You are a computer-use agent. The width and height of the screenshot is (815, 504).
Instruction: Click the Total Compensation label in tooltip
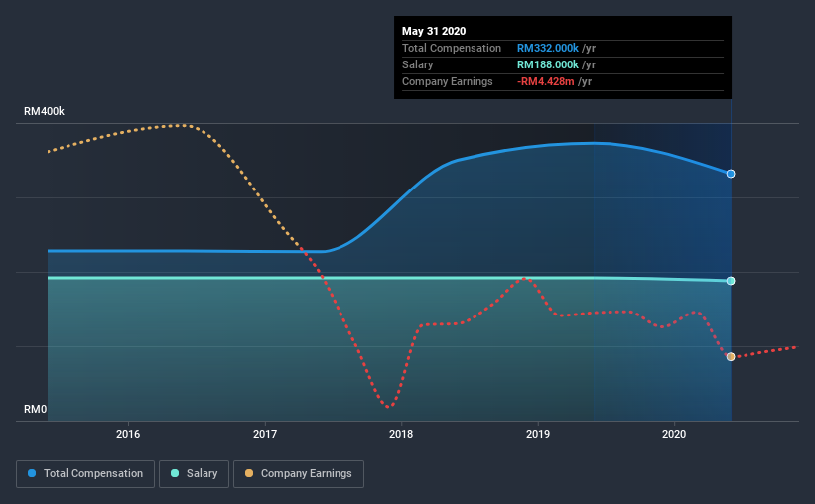point(451,48)
